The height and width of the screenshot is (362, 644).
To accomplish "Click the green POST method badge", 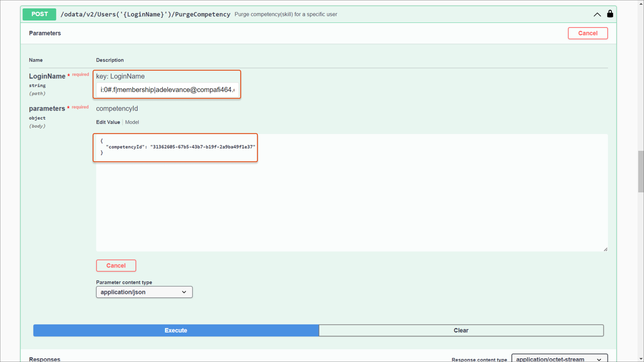I will (x=39, y=14).
